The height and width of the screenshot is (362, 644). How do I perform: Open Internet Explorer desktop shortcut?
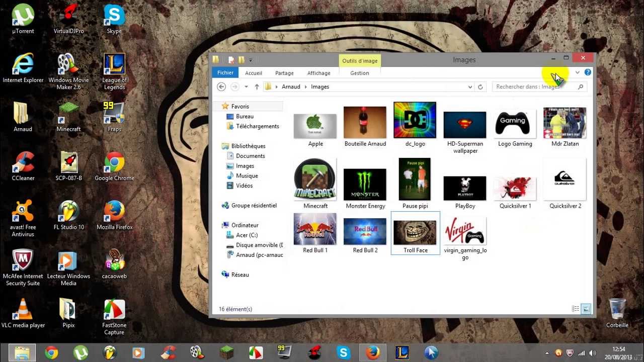coord(23,68)
